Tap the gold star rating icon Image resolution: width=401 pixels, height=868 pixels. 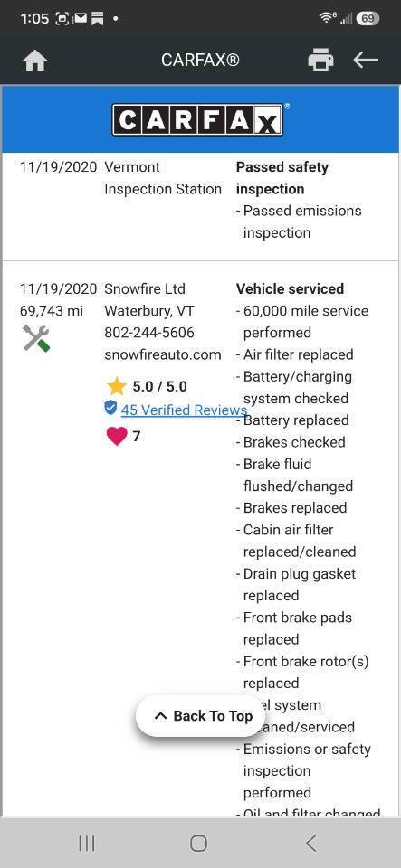point(116,386)
